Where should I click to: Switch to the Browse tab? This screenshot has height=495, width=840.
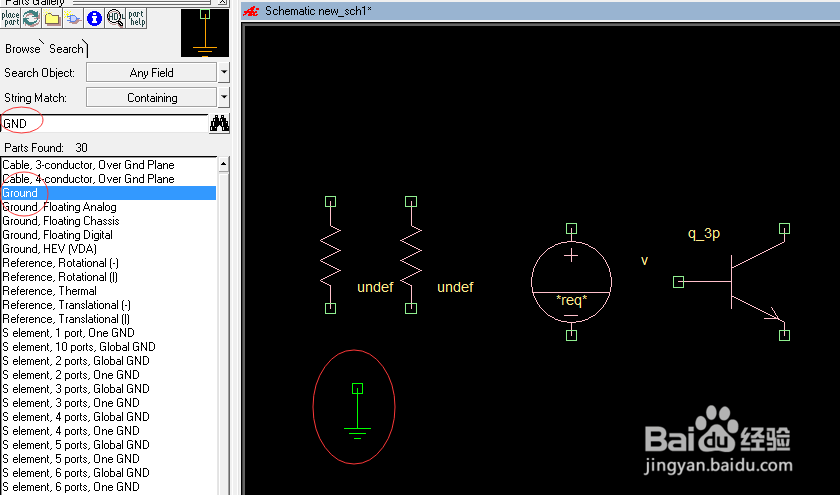(x=22, y=49)
